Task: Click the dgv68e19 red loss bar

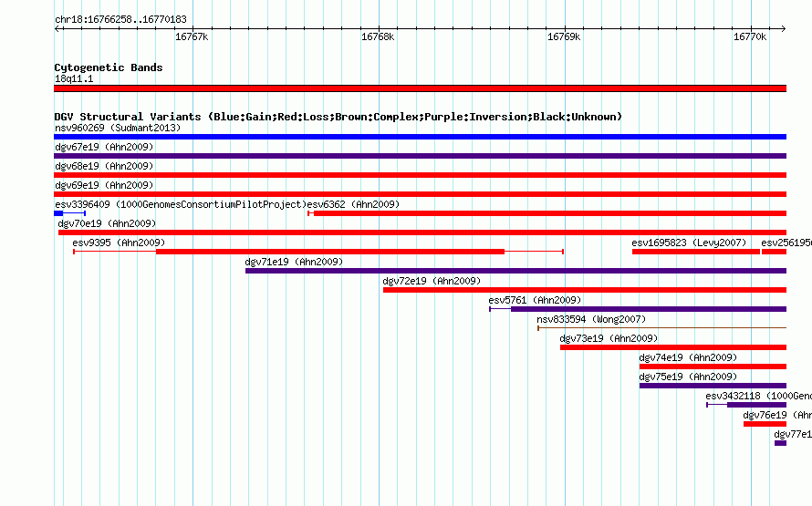Action: click(x=420, y=175)
